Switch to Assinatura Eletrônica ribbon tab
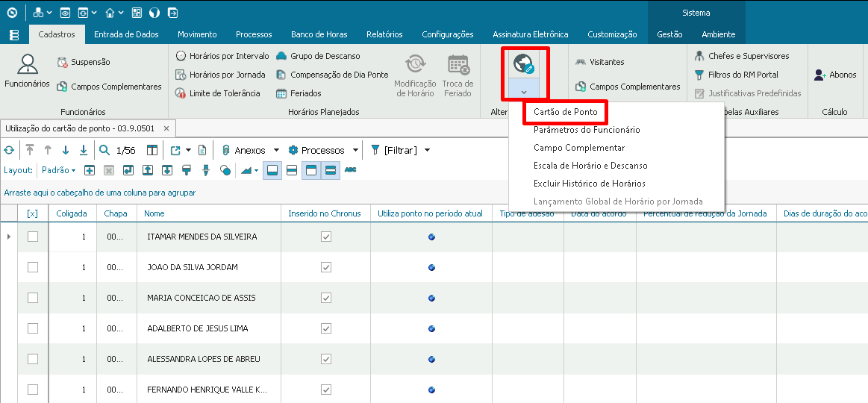 click(x=531, y=34)
